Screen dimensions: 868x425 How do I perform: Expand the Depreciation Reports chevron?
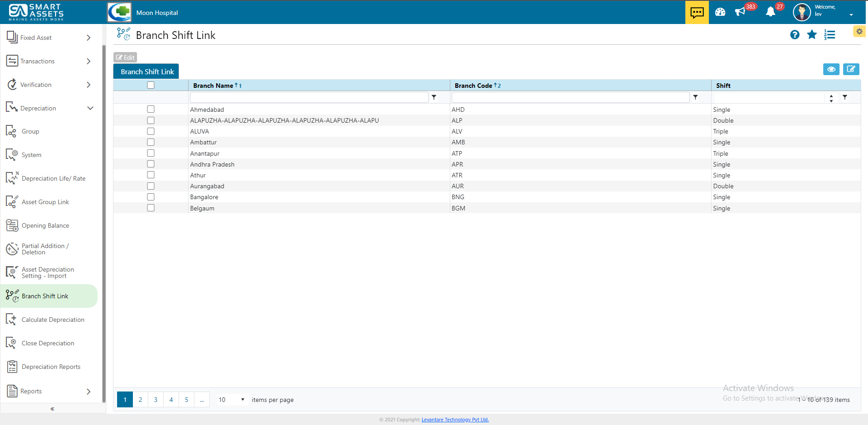tap(89, 367)
